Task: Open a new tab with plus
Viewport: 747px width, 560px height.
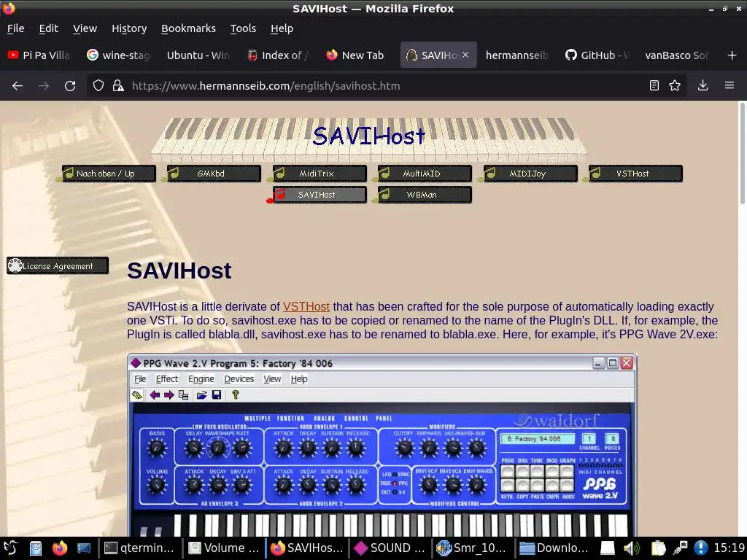Action: [732, 55]
